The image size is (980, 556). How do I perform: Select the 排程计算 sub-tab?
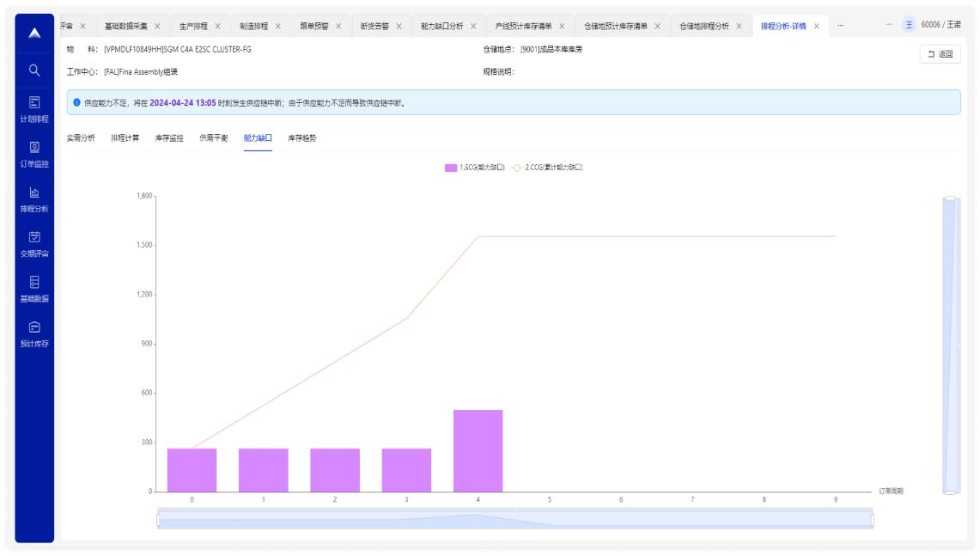click(125, 138)
